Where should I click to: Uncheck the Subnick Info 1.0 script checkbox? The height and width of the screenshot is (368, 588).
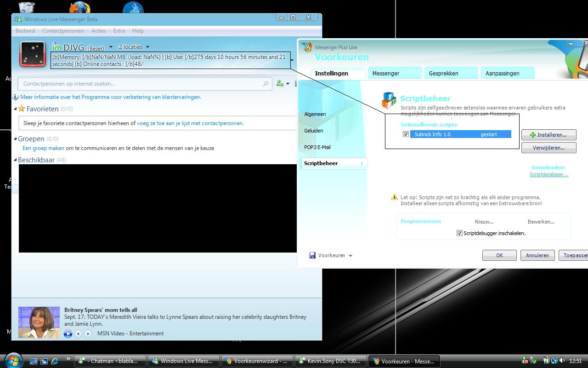pyautogui.click(x=406, y=134)
